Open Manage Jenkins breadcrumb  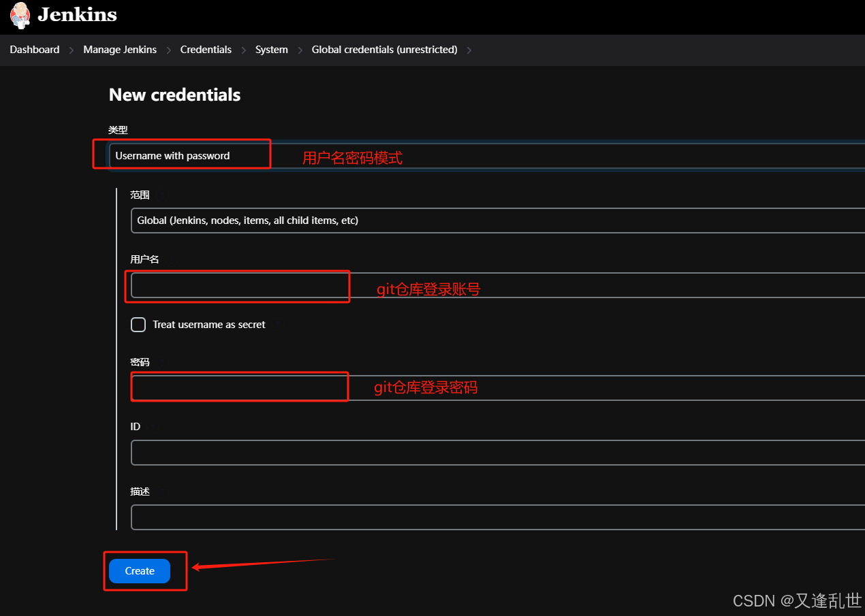(x=120, y=50)
